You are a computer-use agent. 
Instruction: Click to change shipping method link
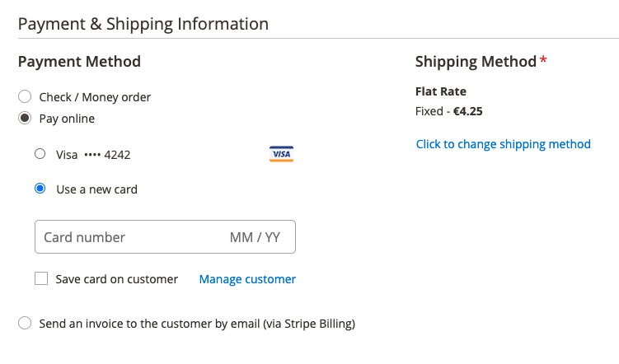504,144
